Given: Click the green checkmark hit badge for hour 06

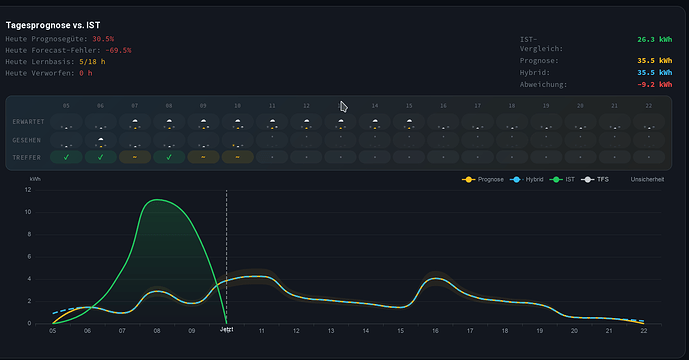Looking at the screenshot, I should pyautogui.click(x=101, y=157).
